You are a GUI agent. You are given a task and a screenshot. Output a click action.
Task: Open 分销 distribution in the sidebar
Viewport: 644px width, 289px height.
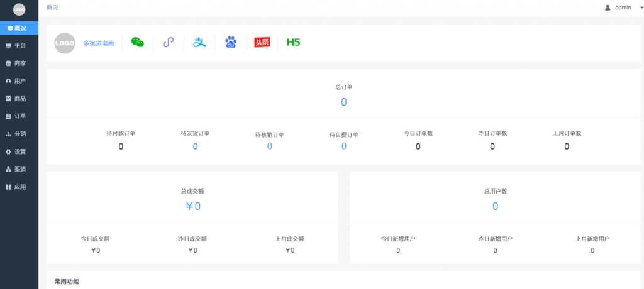pyautogui.click(x=19, y=134)
